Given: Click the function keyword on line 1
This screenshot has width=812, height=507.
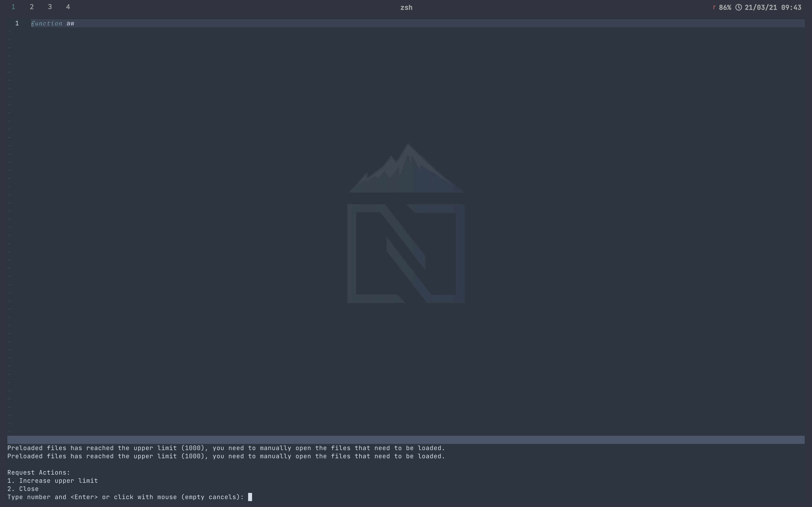Looking at the screenshot, I should (x=47, y=23).
